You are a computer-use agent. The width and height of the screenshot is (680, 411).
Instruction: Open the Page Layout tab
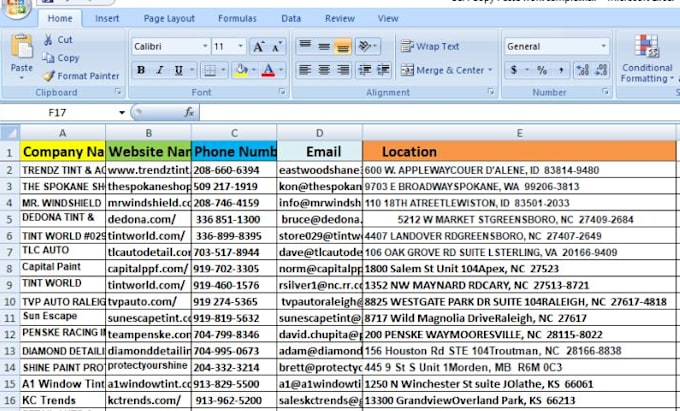coord(169,19)
